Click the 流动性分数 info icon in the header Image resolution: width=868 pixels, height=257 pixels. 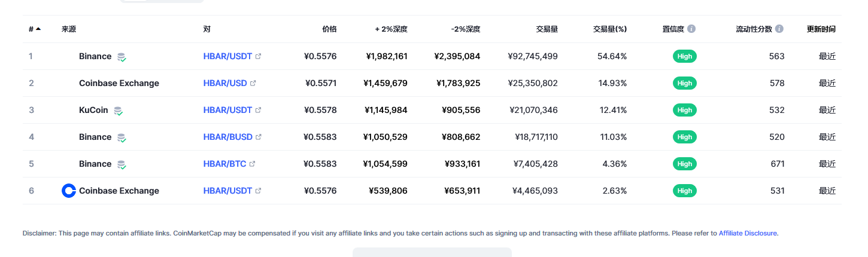[x=779, y=29]
